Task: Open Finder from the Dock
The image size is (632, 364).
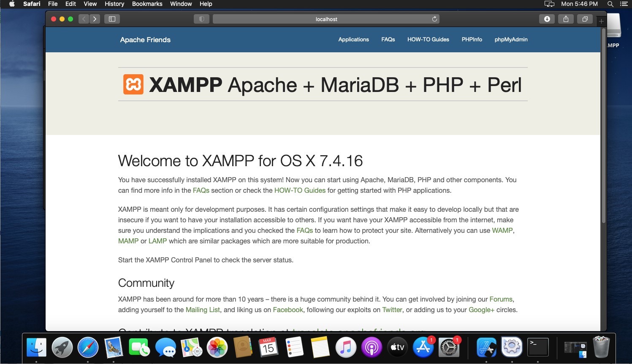Action: click(x=36, y=348)
